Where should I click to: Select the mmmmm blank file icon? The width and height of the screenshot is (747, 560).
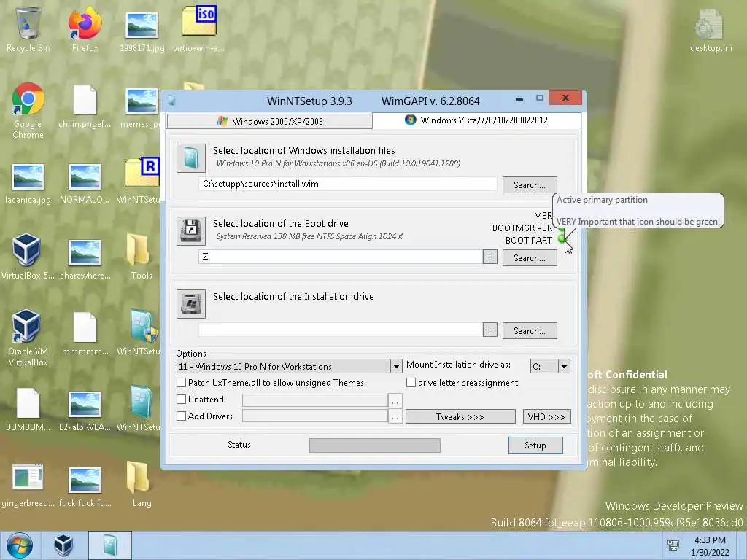[85, 333]
